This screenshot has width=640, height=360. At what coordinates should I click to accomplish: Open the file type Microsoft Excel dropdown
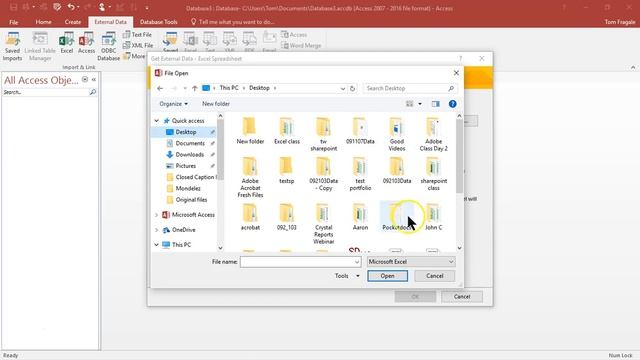[411, 262]
